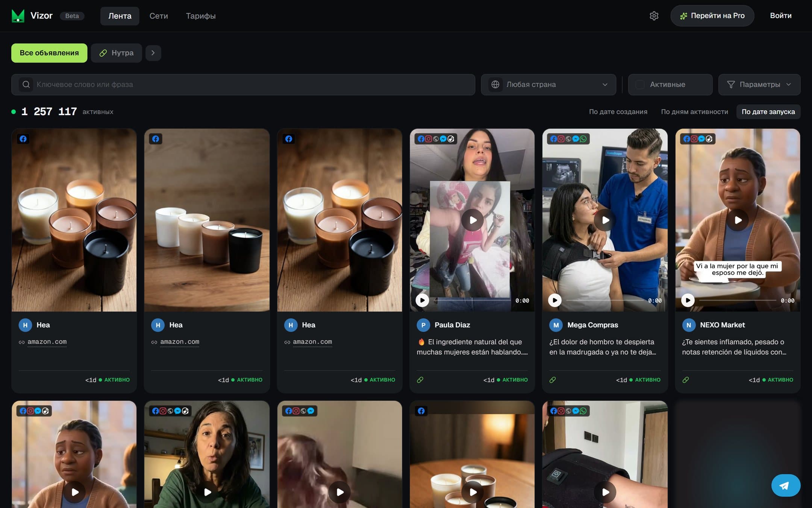
Task: Click the 'Beta' badge beside Vizor
Action: pos(72,16)
